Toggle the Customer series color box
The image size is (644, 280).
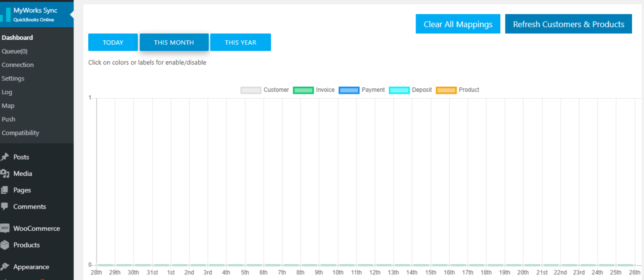click(x=251, y=90)
